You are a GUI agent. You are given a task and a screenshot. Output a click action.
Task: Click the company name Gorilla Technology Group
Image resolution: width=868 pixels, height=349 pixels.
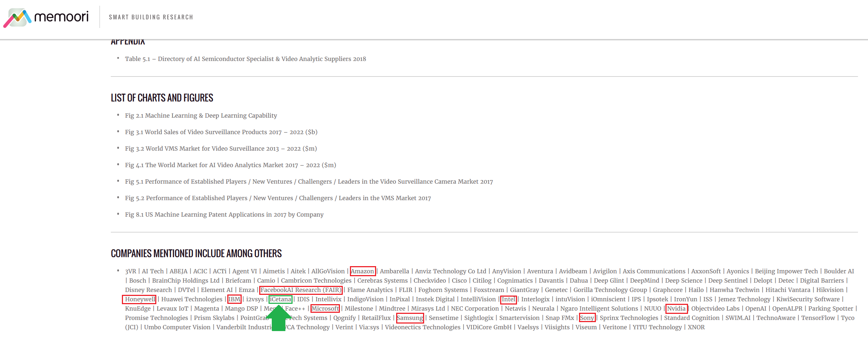[x=610, y=290]
